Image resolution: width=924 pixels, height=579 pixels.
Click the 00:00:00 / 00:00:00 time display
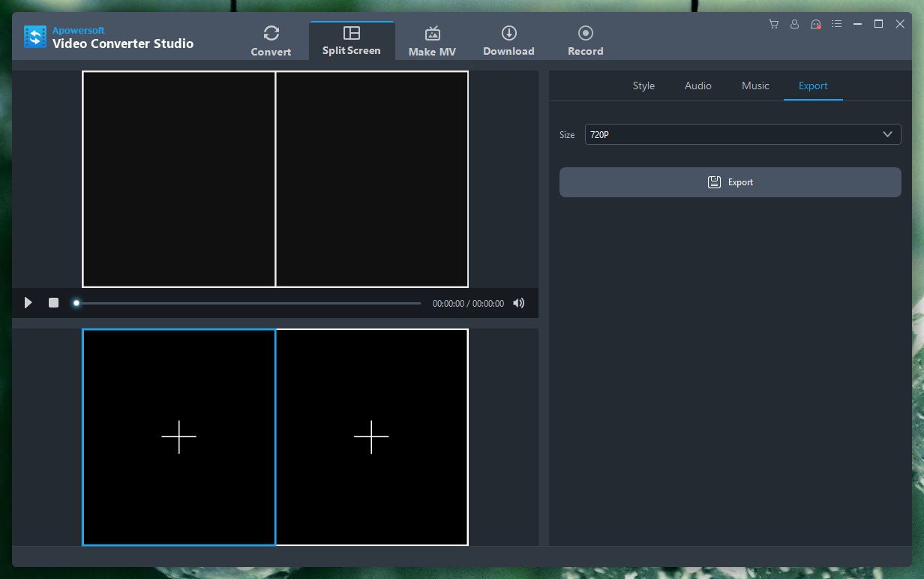coord(468,304)
